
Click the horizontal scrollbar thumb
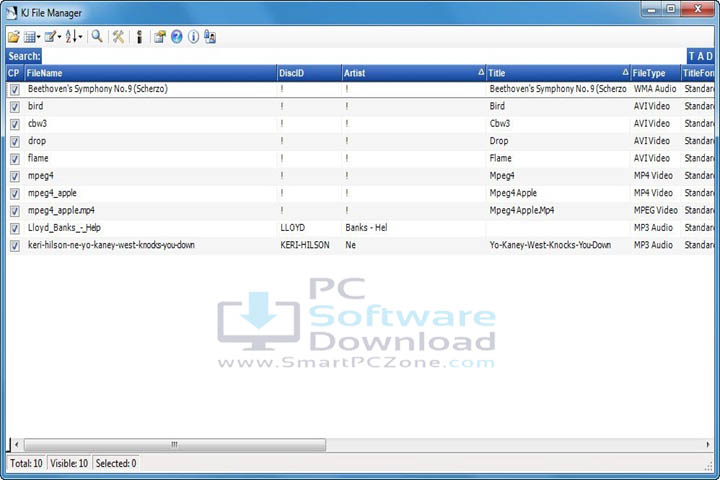click(x=175, y=445)
